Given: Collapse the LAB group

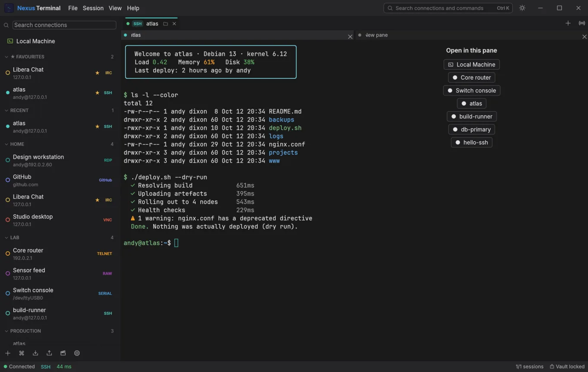Looking at the screenshot, I should point(59,237).
